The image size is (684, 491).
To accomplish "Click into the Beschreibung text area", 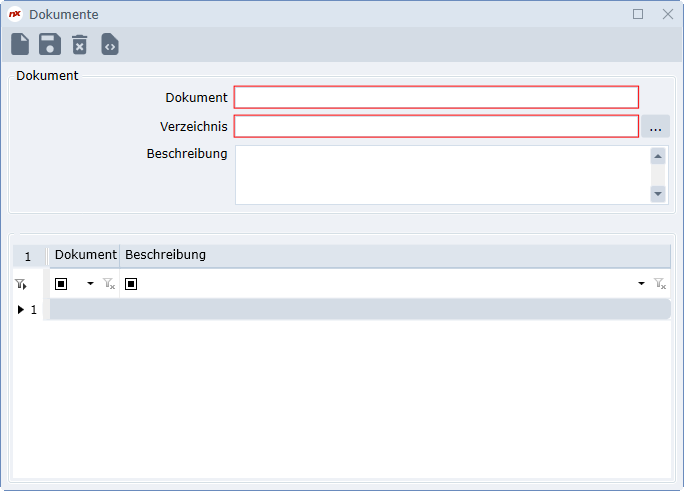I will tap(443, 175).
